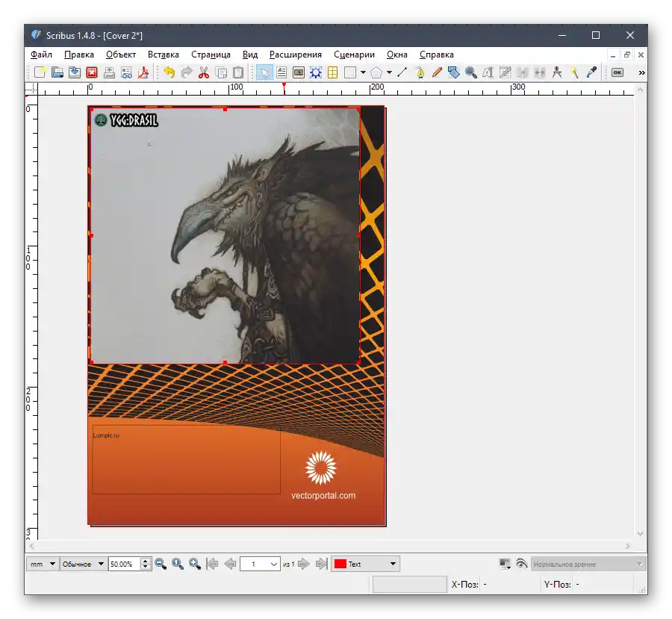Go to the next page arrow
The width and height of the screenshot is (672, 619).
tap(304, 564)
